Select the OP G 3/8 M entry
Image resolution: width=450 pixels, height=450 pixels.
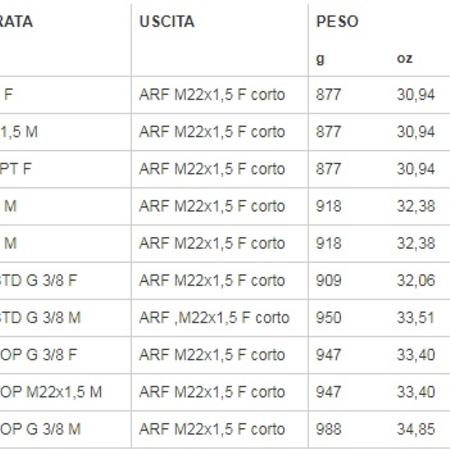point(40,429)
